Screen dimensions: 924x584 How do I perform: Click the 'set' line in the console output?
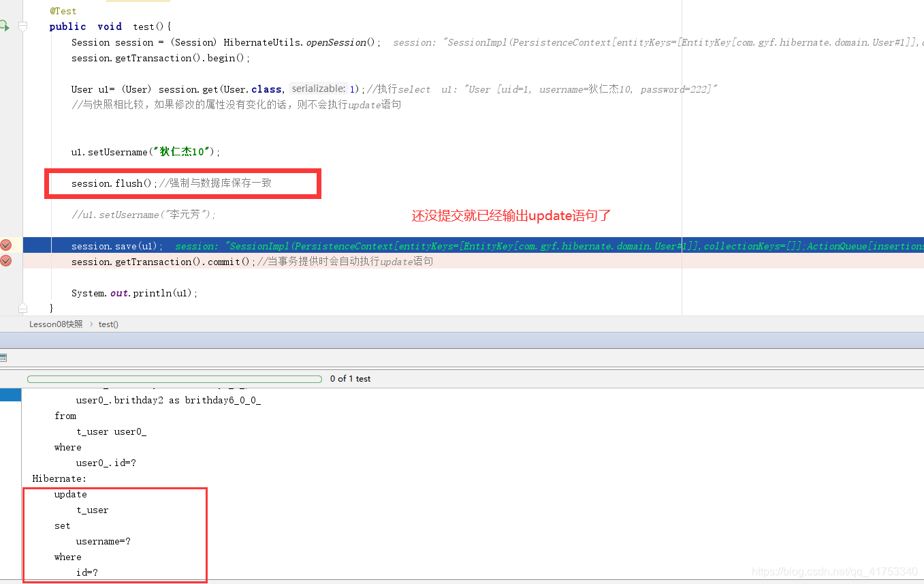tap(62, 525)
